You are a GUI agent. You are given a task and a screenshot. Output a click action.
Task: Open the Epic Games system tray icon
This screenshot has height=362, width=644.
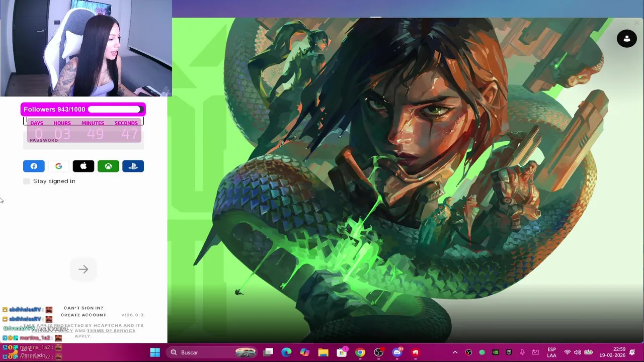(509, 352)
